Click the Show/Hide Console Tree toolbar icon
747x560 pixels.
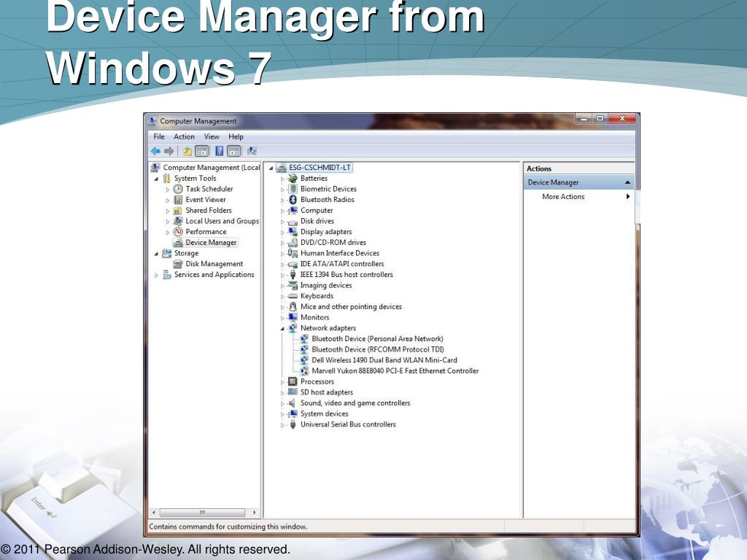(x=202, y=152)
